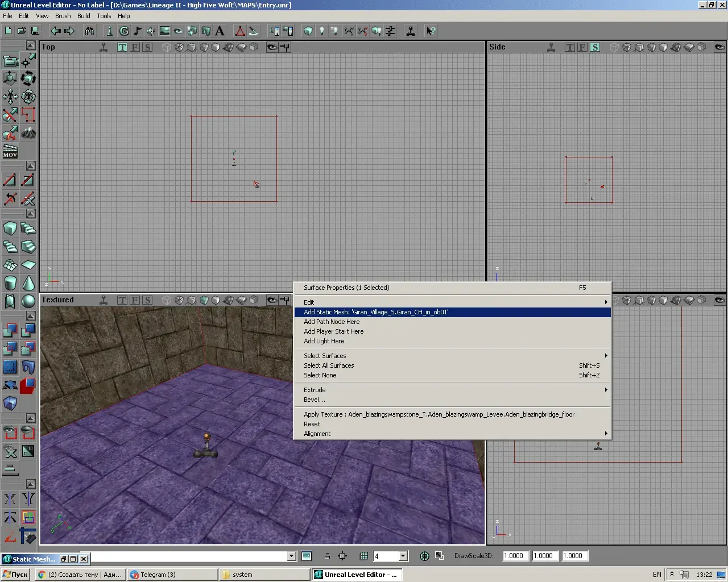The width and height of the screenshot is (728, 582).
Task: Toggle the T mode button in Top viewport
Action: pyautogui.click(x=122, y=47)
